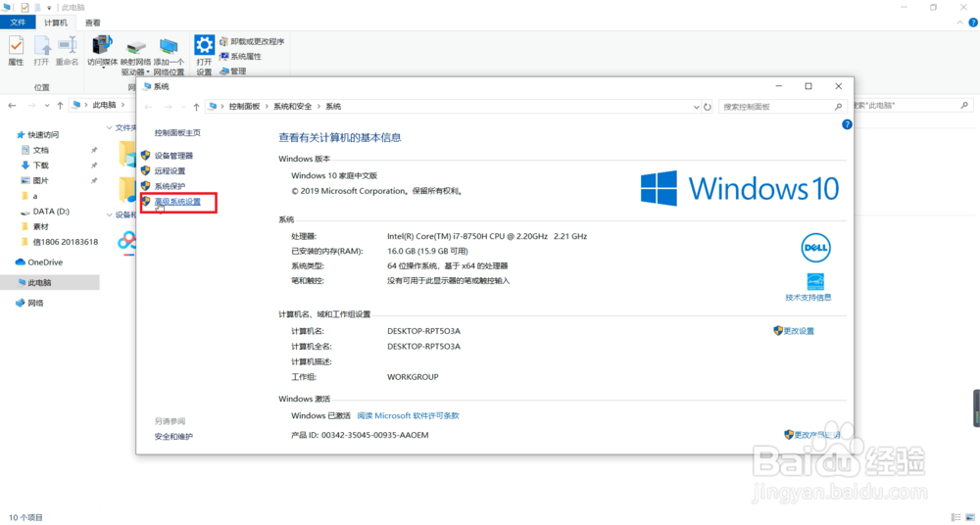This screenshot has width=980, height=525.
Task: Switch to the 查看 ribbon tab
Action: [x=92, y=23]
